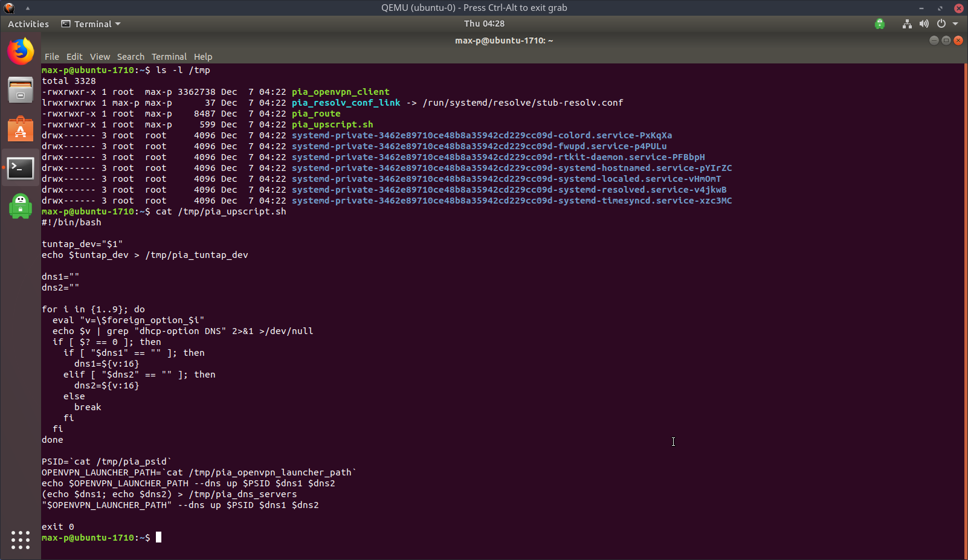Expand the system menu arrow
968x560 pixels.
point(955,24)
